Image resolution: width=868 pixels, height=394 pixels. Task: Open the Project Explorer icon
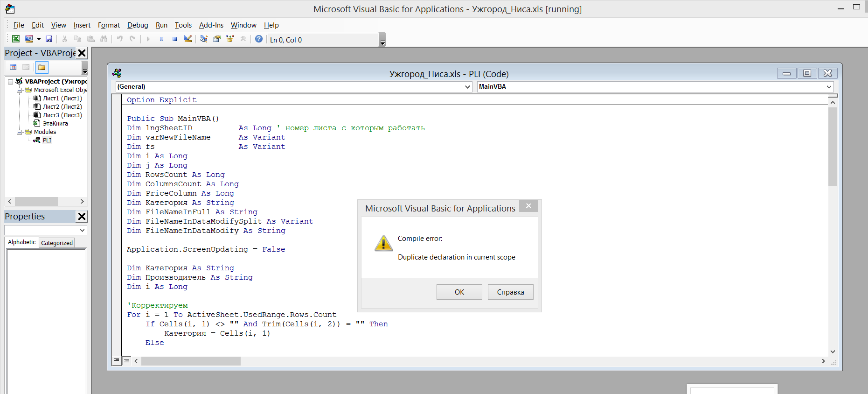click(204, 39)
